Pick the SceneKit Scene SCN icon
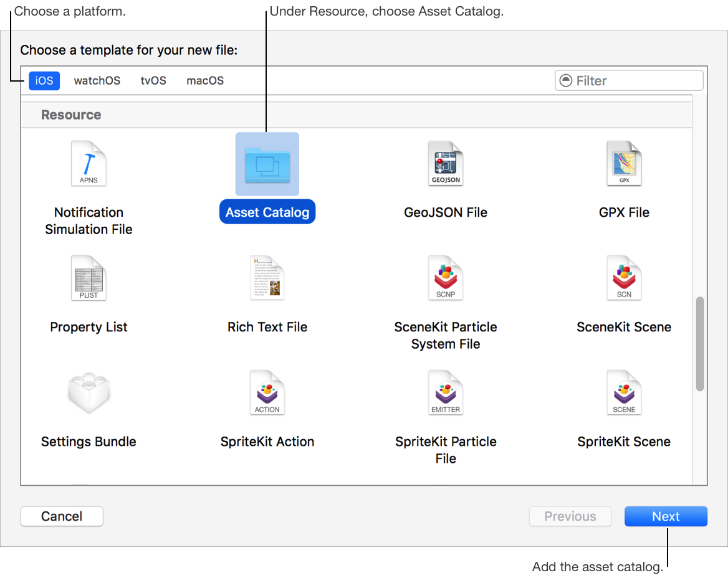Screen dimensions: 728x578 pyautogui.click(x=624, y=278)
